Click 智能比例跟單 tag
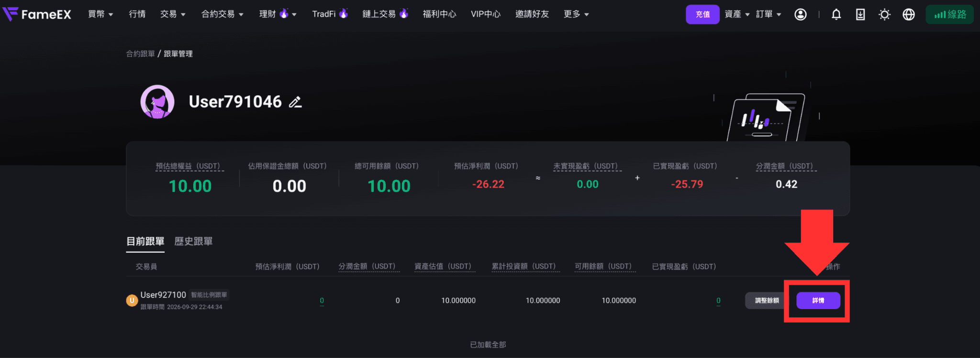The width and height of the screenshot is (980, 358). pyautogui.click(x=209, y=295)
